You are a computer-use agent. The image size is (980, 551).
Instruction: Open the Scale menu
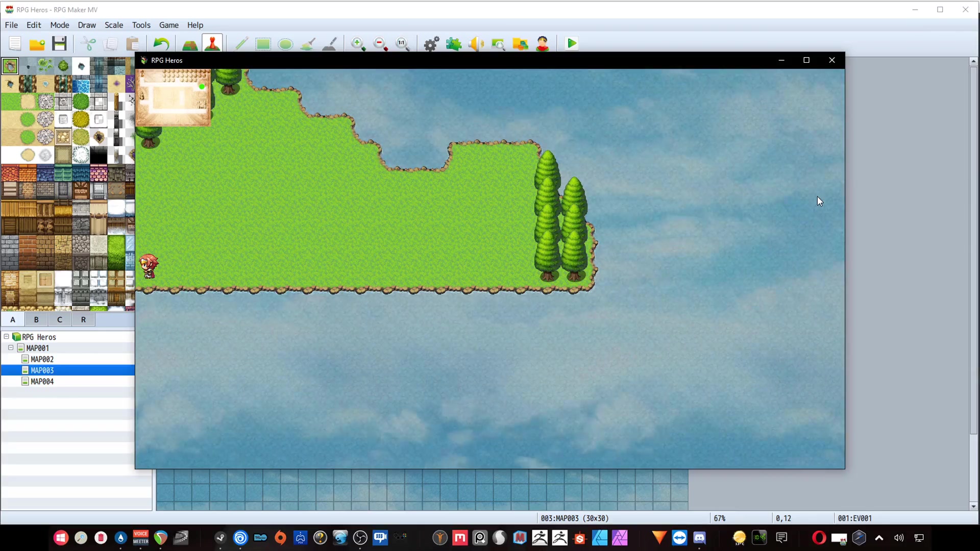[114, 25]
